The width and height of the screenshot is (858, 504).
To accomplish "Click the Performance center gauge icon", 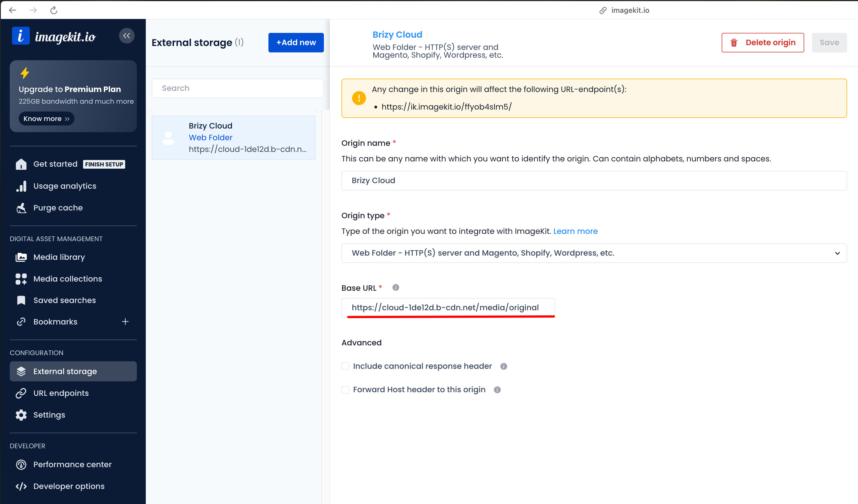I will [x=21, y=465].
